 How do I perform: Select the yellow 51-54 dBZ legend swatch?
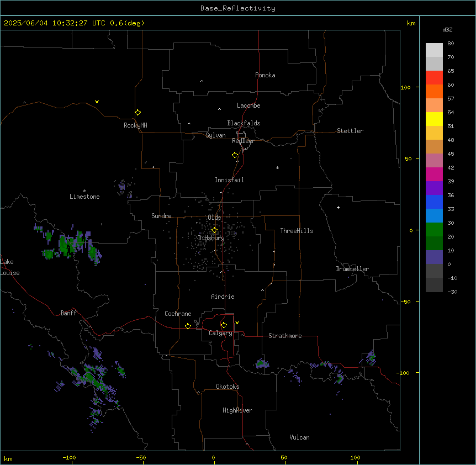tap(434, 119)
